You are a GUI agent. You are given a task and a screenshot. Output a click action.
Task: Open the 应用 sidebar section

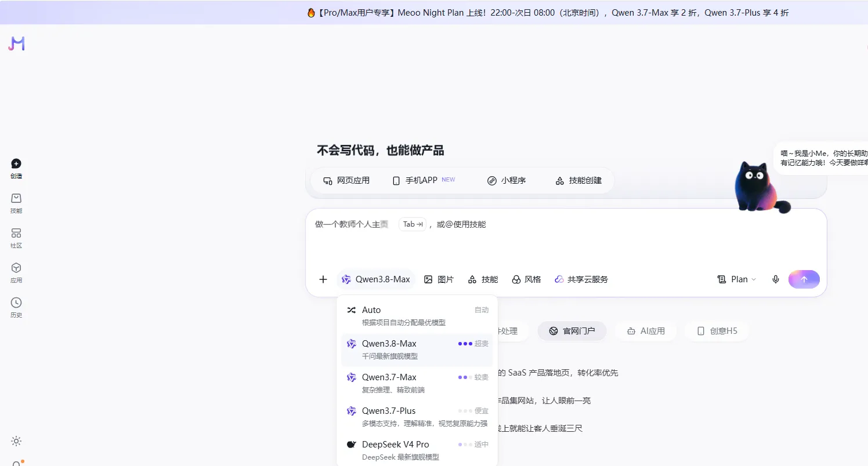pyautogui.click(x=16, y=273)
